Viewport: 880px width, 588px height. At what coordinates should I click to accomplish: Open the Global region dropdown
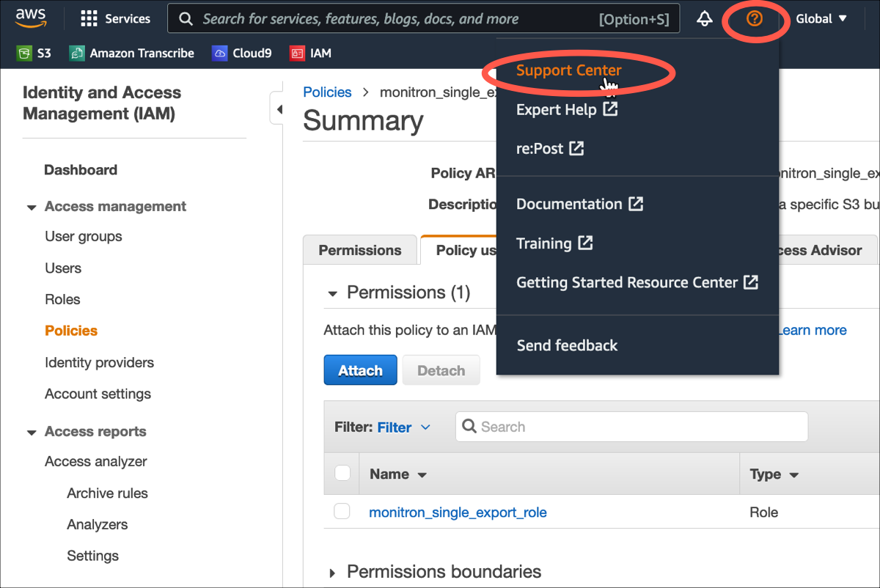[821, 18]
